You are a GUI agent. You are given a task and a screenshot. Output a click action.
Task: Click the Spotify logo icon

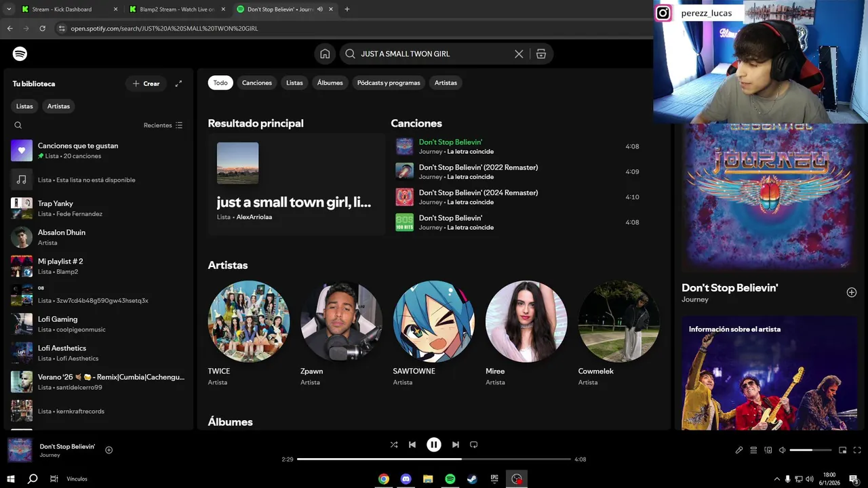pos(20,54)
